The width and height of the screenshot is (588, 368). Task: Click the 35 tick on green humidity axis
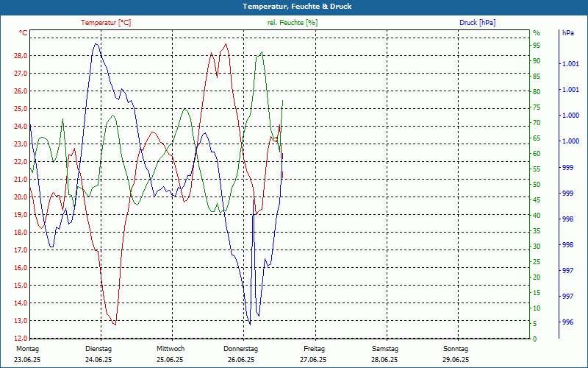[537, 231]
